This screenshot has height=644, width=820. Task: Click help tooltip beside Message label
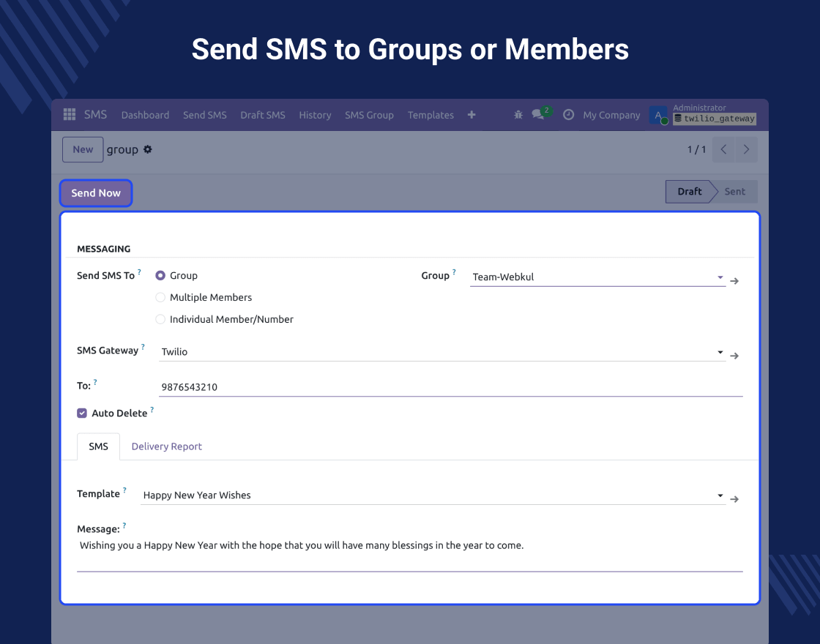(x=124, y=526)
